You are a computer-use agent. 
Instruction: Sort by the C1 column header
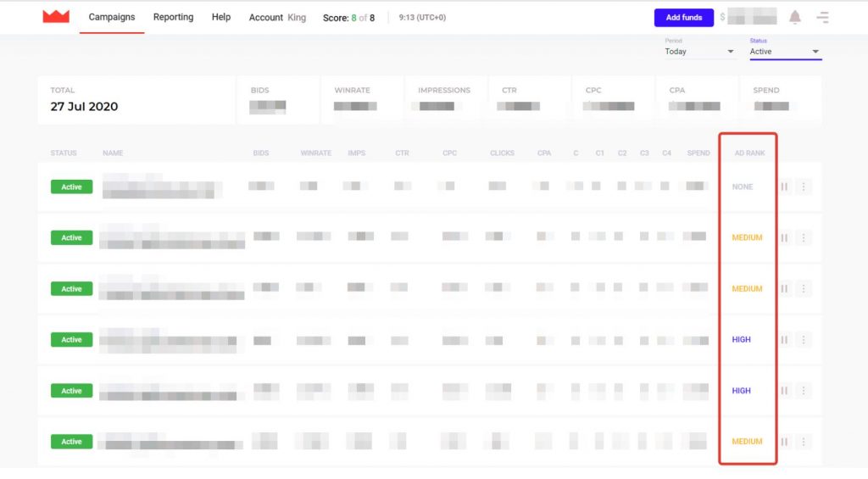click(x=599, y=153)
